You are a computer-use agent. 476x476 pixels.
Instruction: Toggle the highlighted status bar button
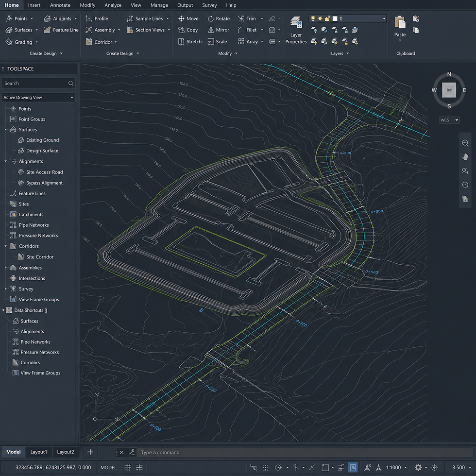point(353,467)
